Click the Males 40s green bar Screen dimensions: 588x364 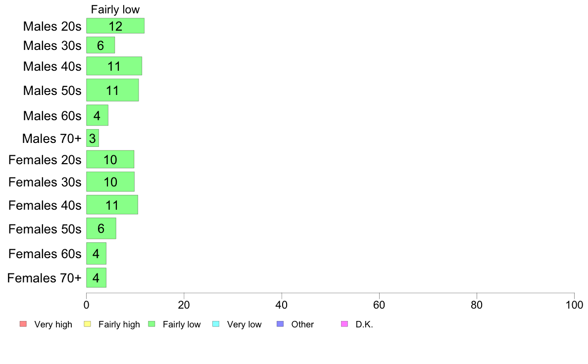tap(114, 66)
